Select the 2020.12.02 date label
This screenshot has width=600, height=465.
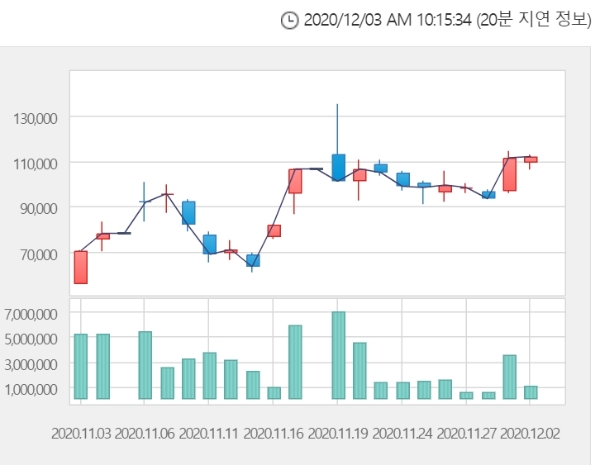coord(532,435)
